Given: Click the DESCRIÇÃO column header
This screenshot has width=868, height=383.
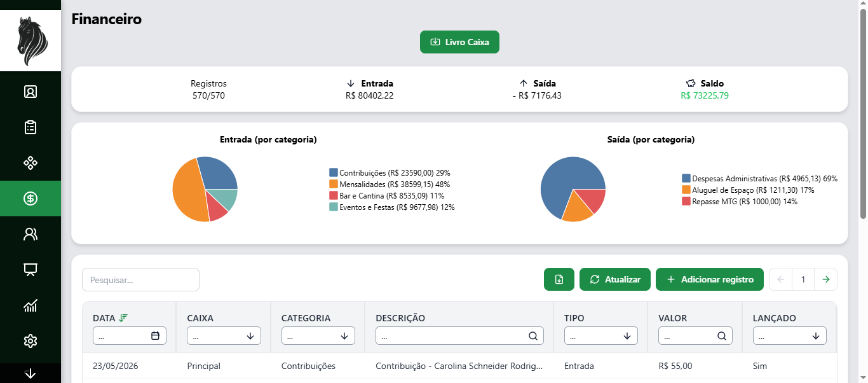Looking at the screenshot, I should [400, 318].
